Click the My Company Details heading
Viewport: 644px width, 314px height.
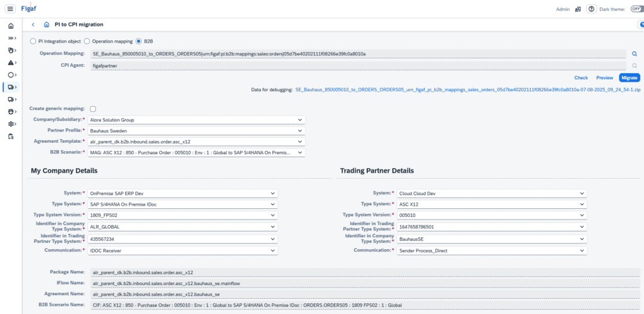click(x=64, y=170)
